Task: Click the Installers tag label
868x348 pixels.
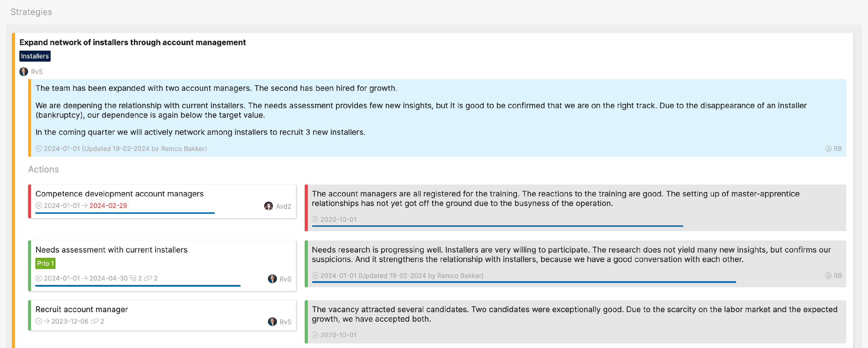Action: 35,56
